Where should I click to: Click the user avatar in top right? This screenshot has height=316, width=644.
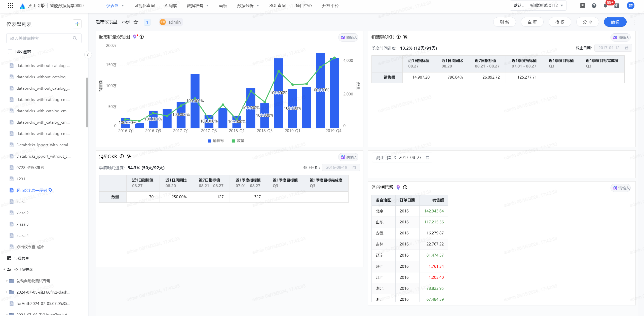click(x=630, y=6)
